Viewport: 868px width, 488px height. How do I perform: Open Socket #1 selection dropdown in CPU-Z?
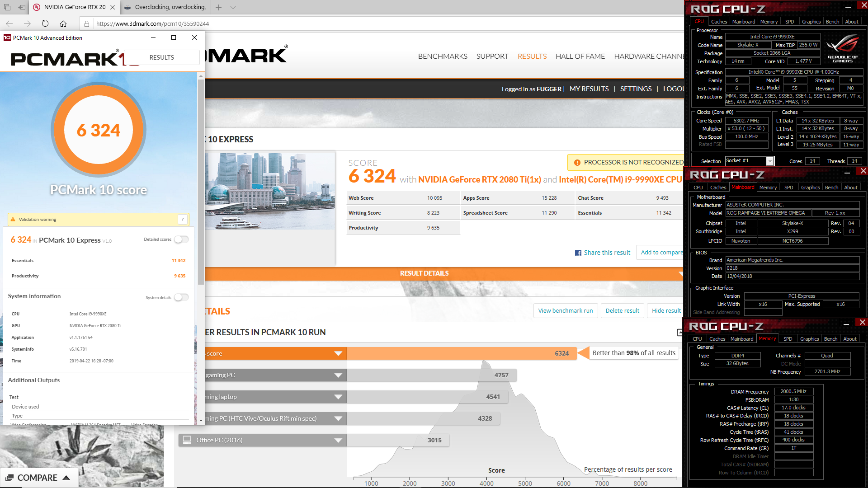(770, 161)
